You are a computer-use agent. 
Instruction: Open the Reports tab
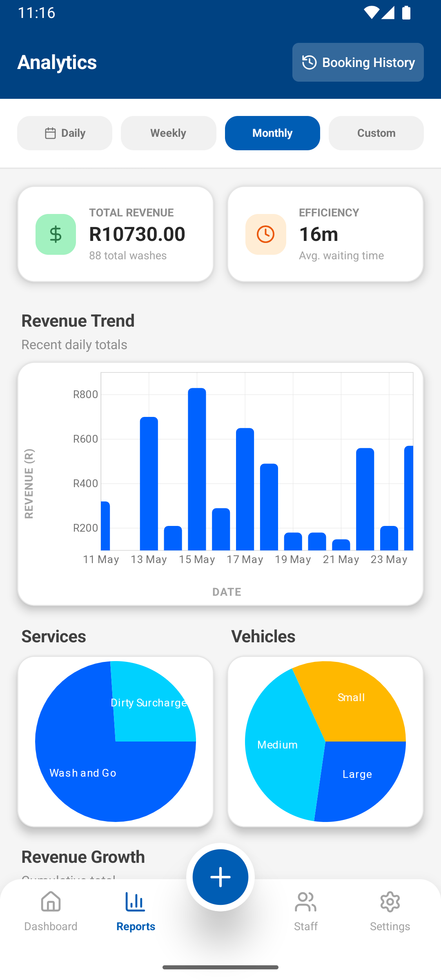pos(136,911)
